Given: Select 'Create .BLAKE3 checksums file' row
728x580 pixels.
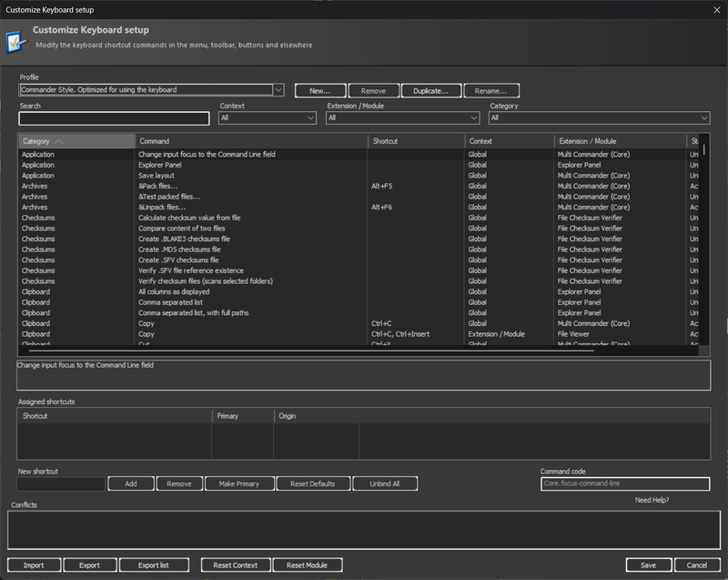Looking at the screenshot, I should [359, 239].
